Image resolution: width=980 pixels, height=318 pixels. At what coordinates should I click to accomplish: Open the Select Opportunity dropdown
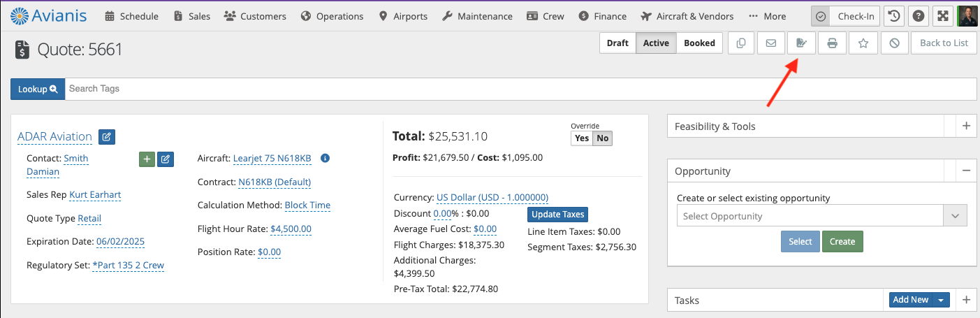[822, 216]
